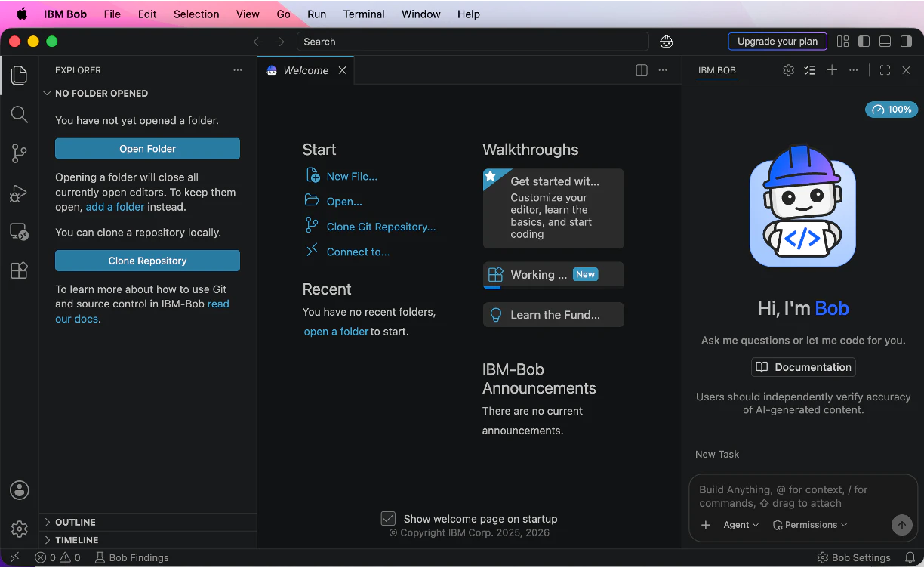Click Clone Git Repository link
The image size is (924, 568).
pos(381,227)
